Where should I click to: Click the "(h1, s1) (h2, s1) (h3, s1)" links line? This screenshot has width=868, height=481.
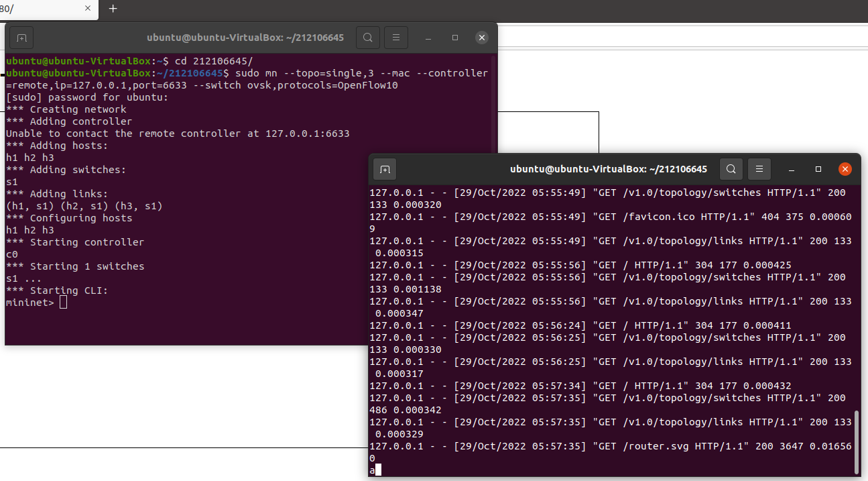pos(84,206)
